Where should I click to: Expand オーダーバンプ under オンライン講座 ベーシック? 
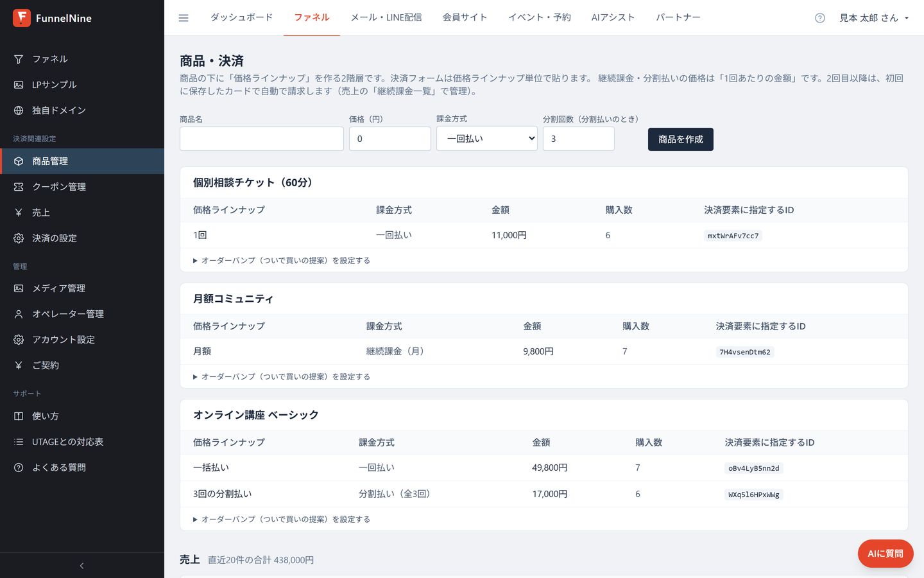[x=282, y=520]
